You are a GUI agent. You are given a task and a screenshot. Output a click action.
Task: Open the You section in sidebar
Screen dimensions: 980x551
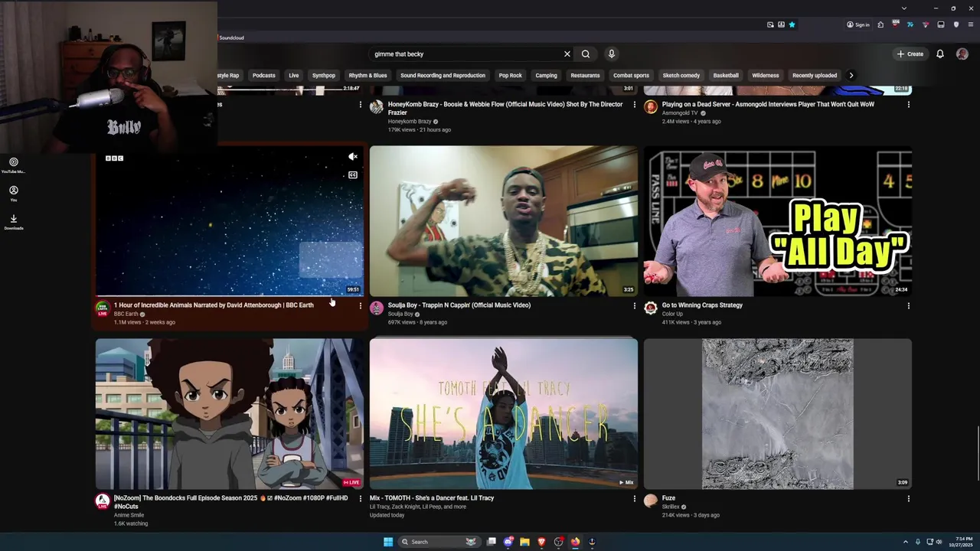14,194
